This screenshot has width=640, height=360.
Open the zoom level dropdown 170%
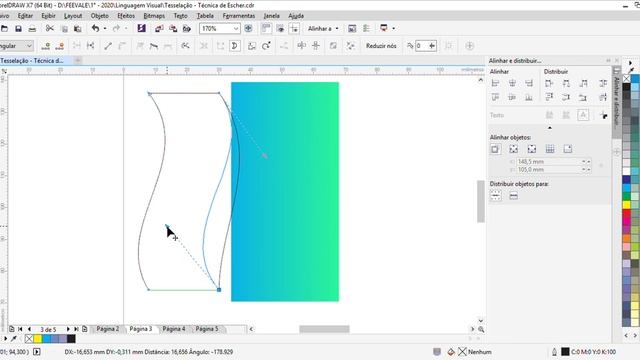236,29
